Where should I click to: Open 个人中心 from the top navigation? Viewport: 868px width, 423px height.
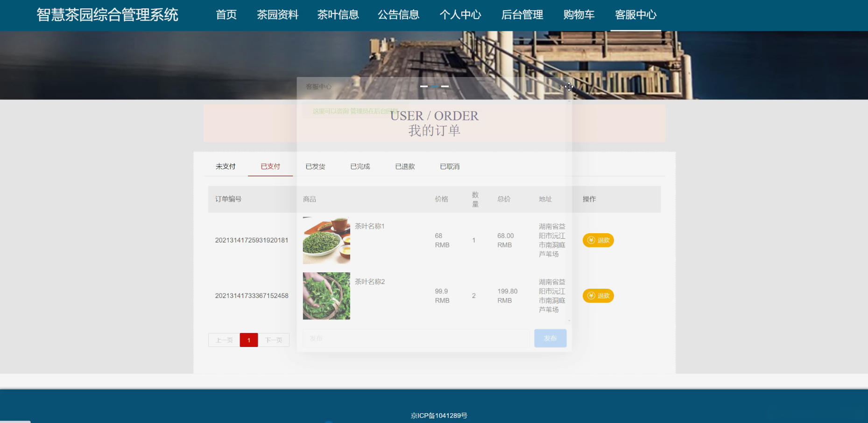(460, 15)
